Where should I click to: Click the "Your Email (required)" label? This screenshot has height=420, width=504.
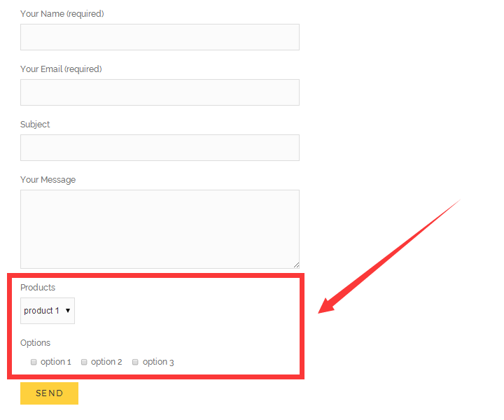(x=61, y=69)
